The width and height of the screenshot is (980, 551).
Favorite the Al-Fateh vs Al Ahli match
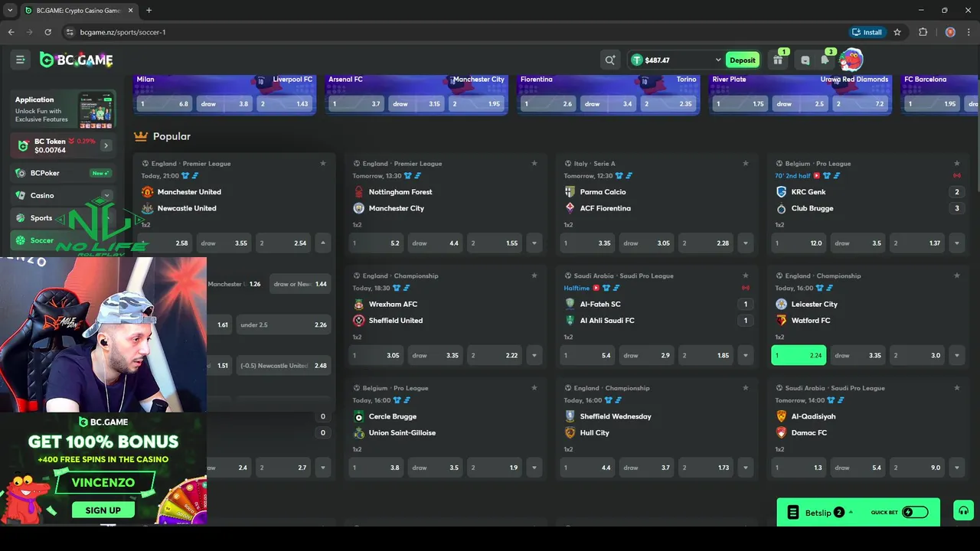[x=746, y=275]
